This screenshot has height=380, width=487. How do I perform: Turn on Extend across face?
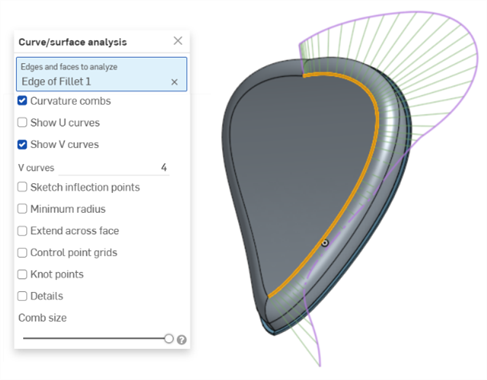click(22, 231)
